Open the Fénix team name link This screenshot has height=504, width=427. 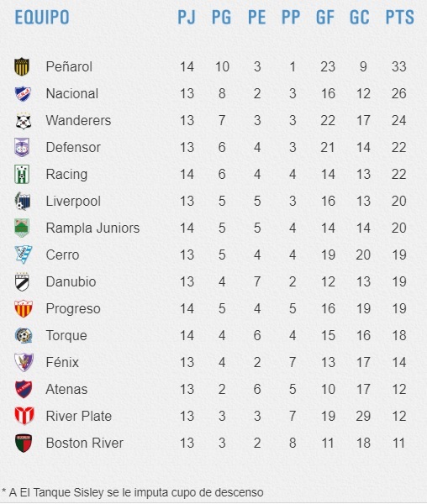[x=62, y=362]
